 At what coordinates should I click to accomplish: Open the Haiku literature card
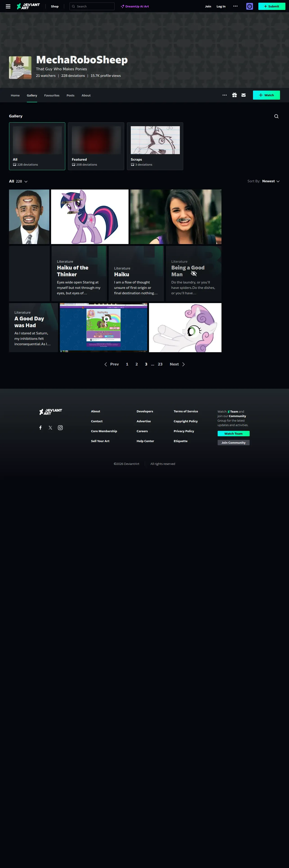[x=136, y=274]
